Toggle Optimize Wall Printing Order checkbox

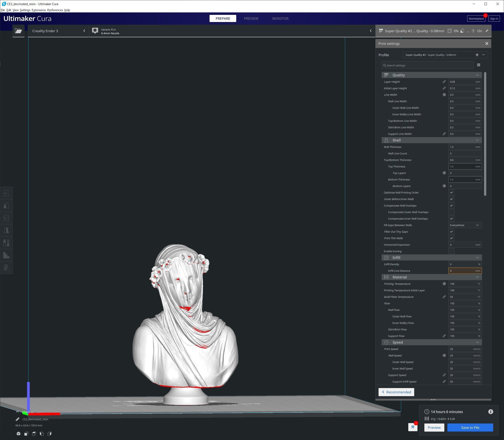pos(451,192)
